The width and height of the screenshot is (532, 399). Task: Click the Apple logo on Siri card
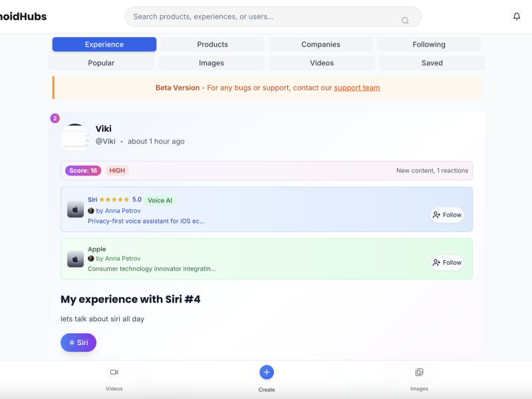[x=75, y=209]
